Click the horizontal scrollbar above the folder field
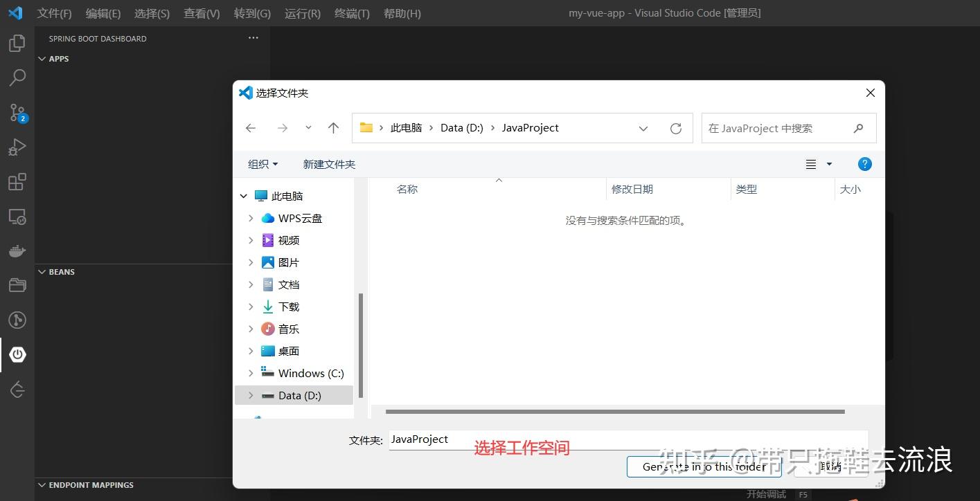 (x=613, y=412)
